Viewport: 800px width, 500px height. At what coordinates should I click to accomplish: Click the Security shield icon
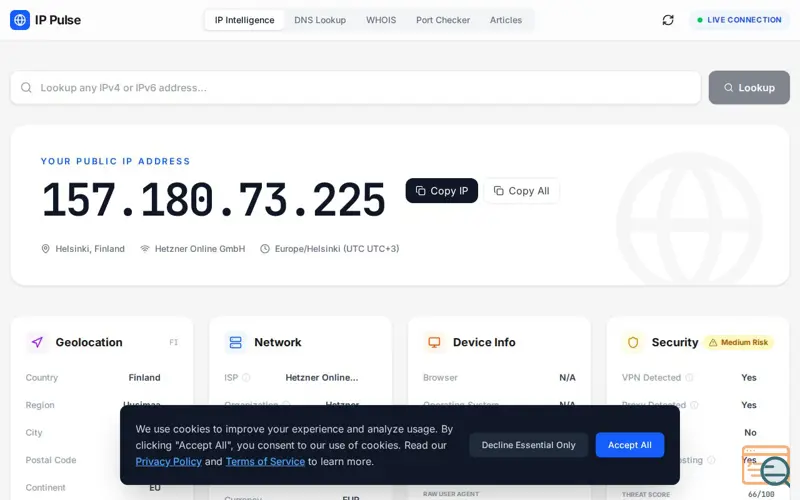[x=633, y=342]
